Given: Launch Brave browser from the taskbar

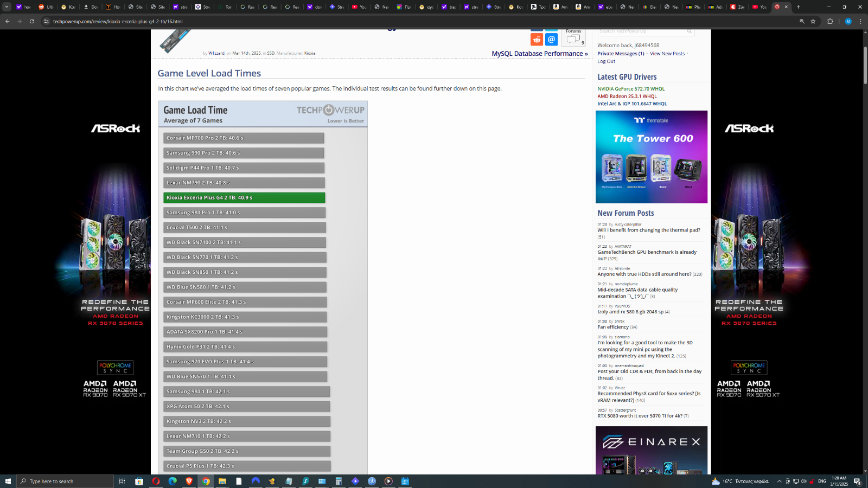Looking at the screenshot, I should point(189,481).
